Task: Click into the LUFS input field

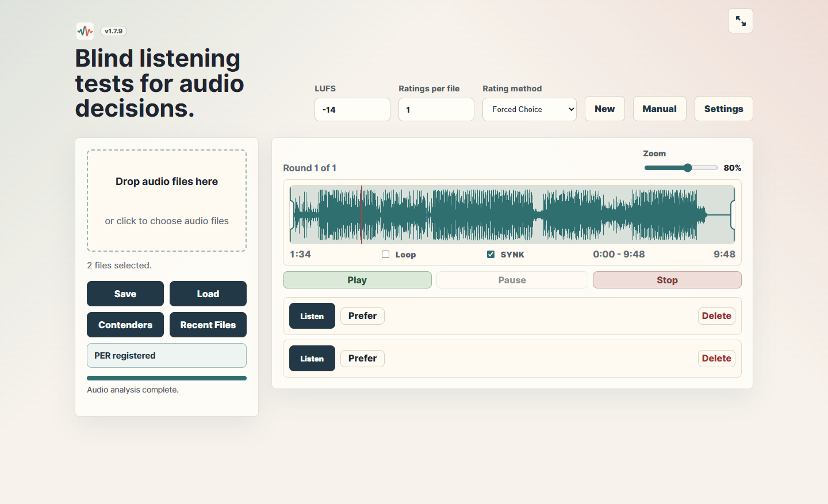Action: point(352,109)
